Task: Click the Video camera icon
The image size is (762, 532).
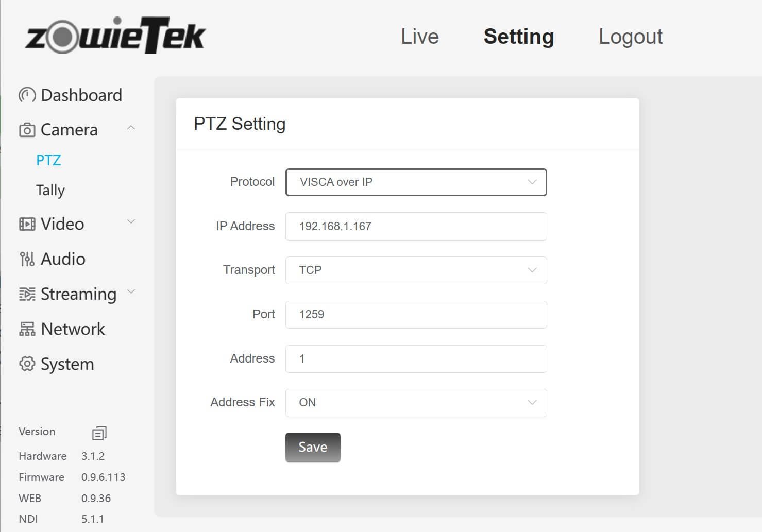Action: (x=26, y=224)
